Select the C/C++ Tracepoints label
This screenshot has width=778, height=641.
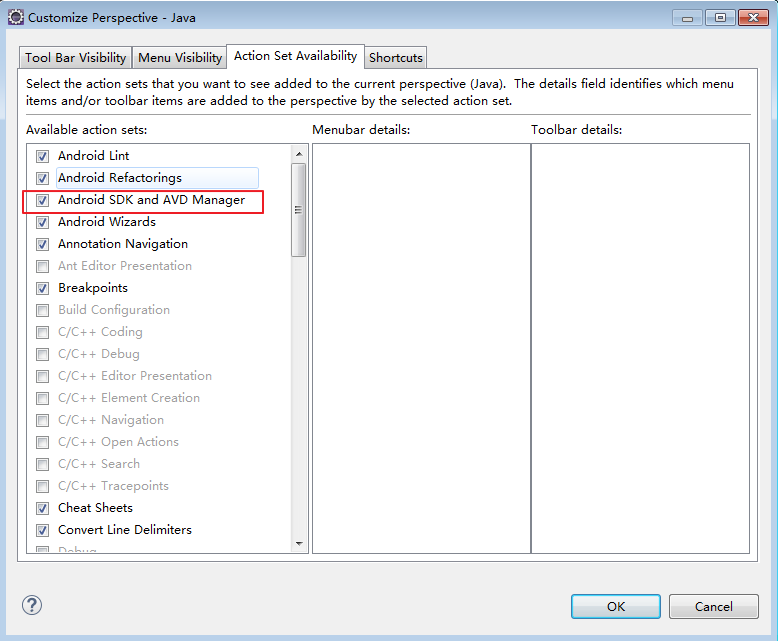click(113, 486)
